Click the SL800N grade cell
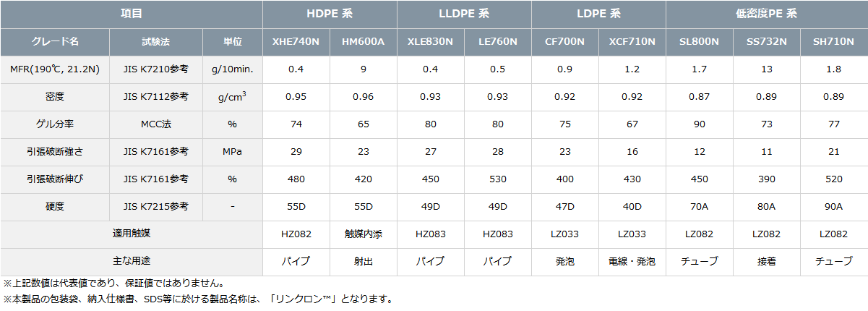This screenshot has height=311, width=868. [x=700, y=42]
